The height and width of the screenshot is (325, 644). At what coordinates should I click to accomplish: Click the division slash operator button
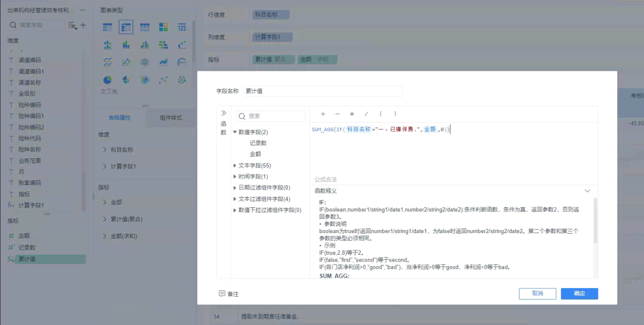coord(366,114)
